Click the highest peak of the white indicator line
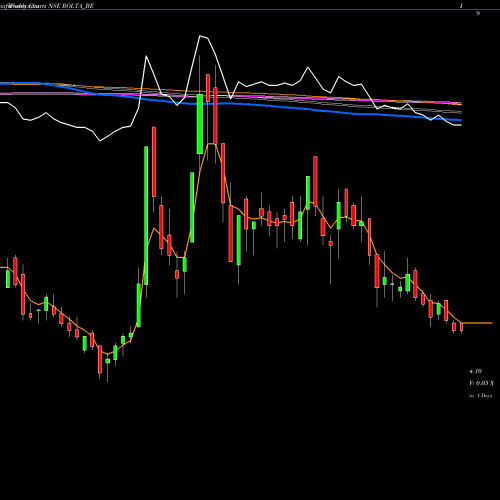 click(200, 36)
